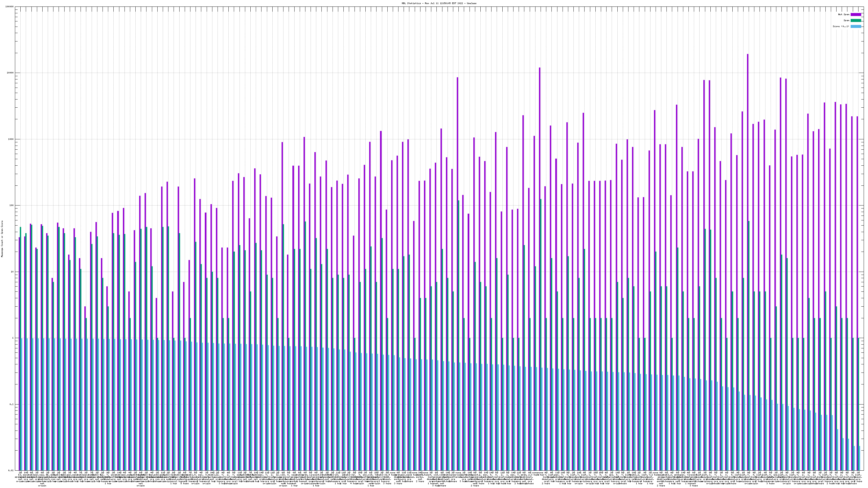Click the 1000 y-axis tick label
This screenshot has height=488, width=868.
(x=11, y=139)
